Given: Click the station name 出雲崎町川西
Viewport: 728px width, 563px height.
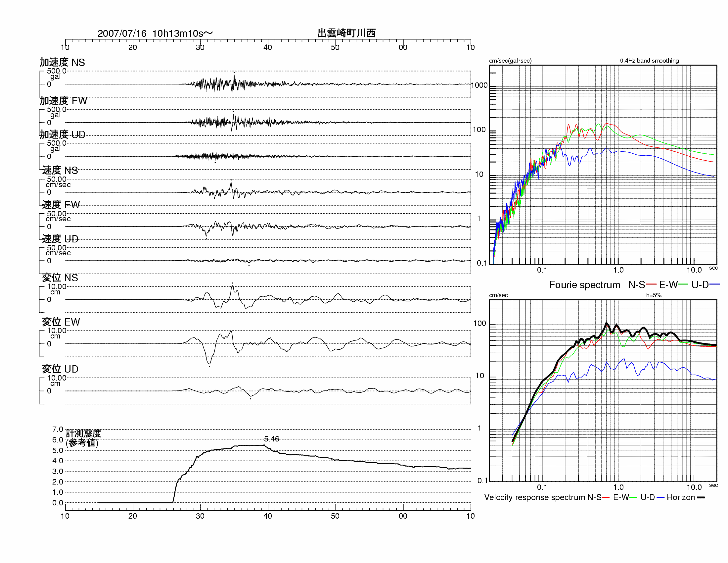Looking at the screenshot, I should (346, 33).
